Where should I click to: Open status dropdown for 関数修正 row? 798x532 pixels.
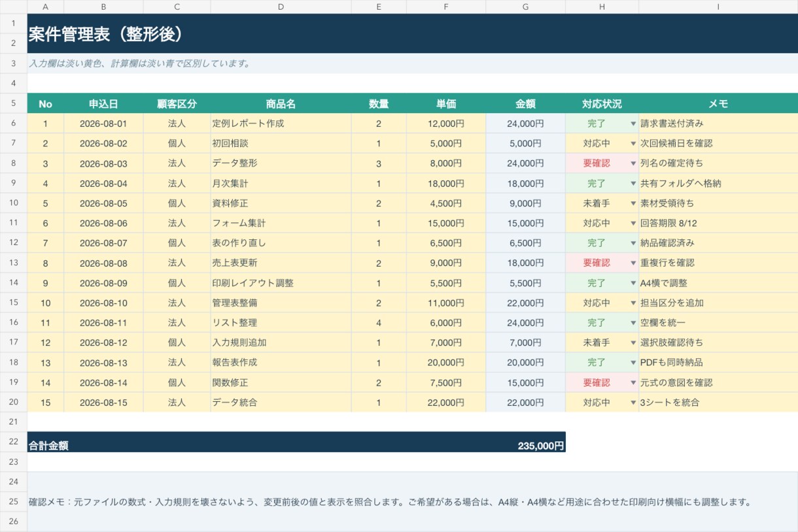point(633,383)
